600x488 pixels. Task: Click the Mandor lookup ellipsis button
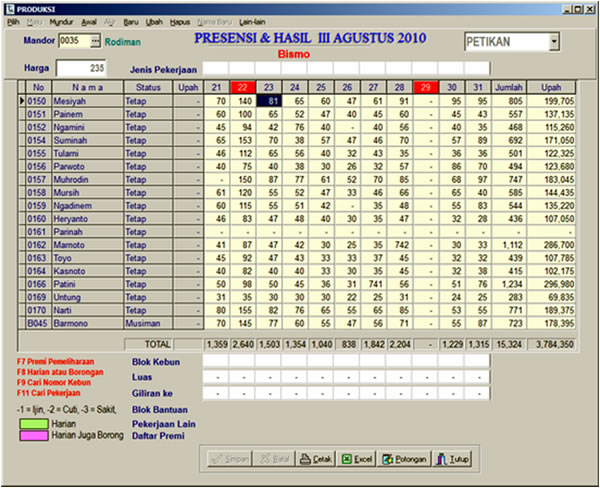point(96,41)
